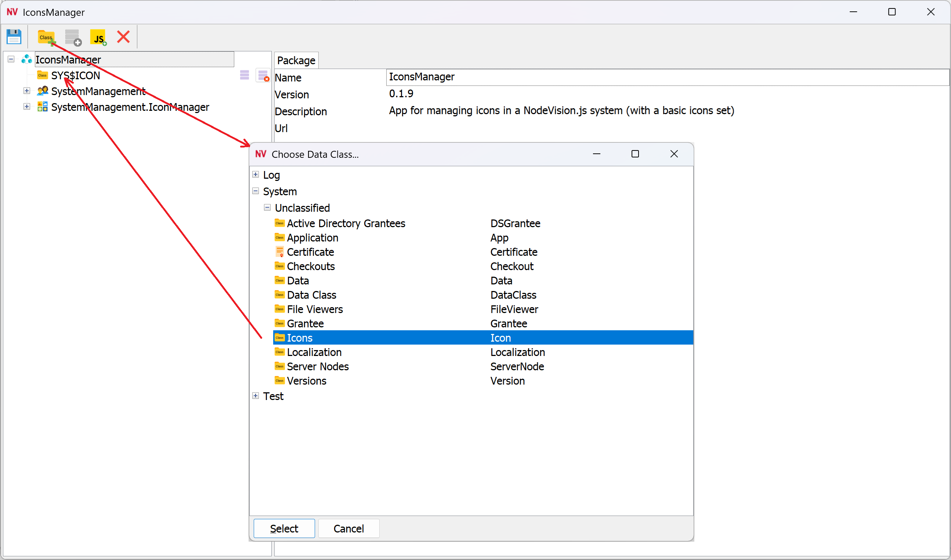
Task: Click the Add Data Table toolbar icon
Action: [73, 37]
